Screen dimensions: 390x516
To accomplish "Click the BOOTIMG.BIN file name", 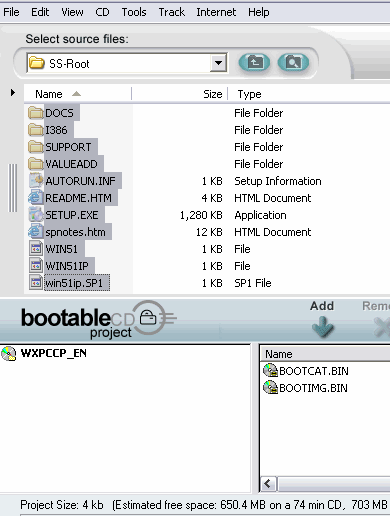I will [313, 388].
